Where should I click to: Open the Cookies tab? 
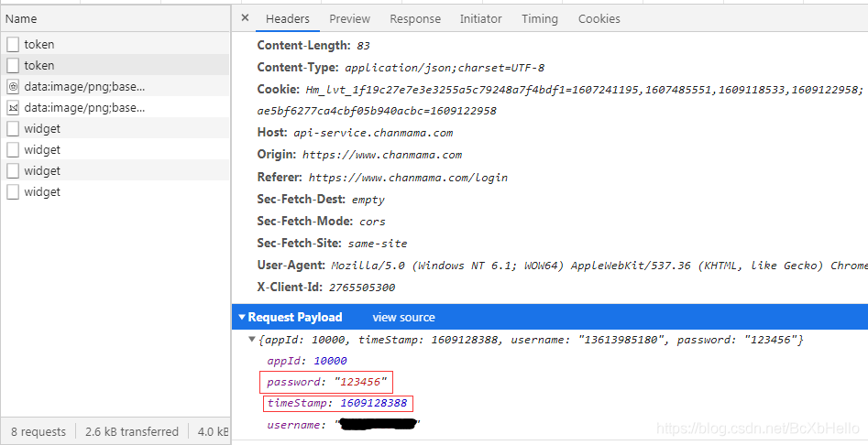tap(599, 19)
